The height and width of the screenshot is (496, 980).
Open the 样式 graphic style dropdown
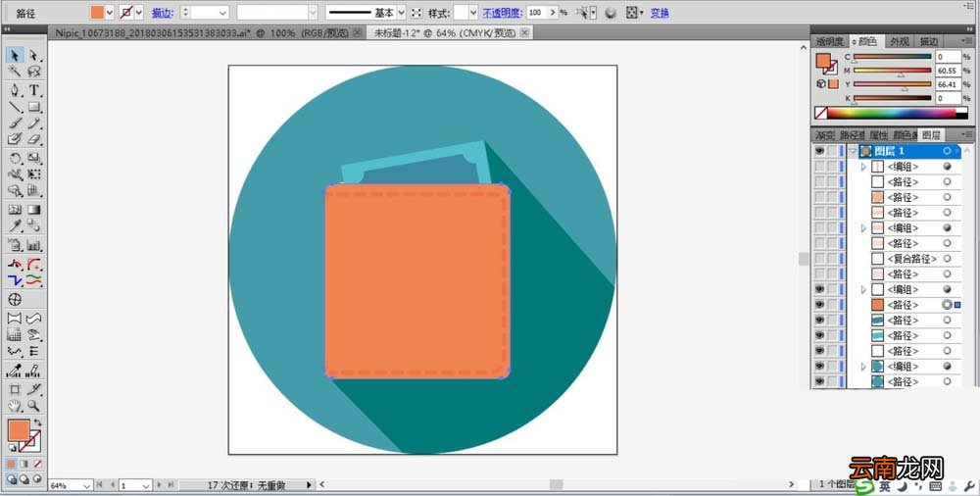[x=473, y=13]
